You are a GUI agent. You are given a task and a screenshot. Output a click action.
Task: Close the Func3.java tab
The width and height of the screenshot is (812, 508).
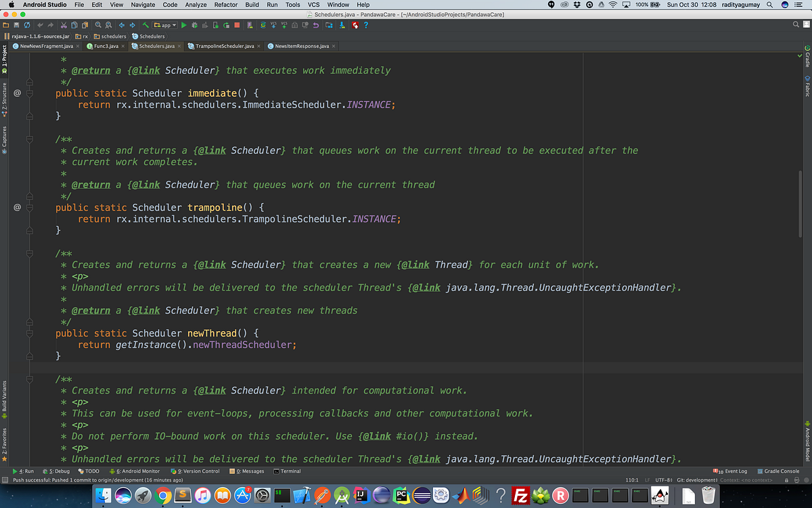123,46
